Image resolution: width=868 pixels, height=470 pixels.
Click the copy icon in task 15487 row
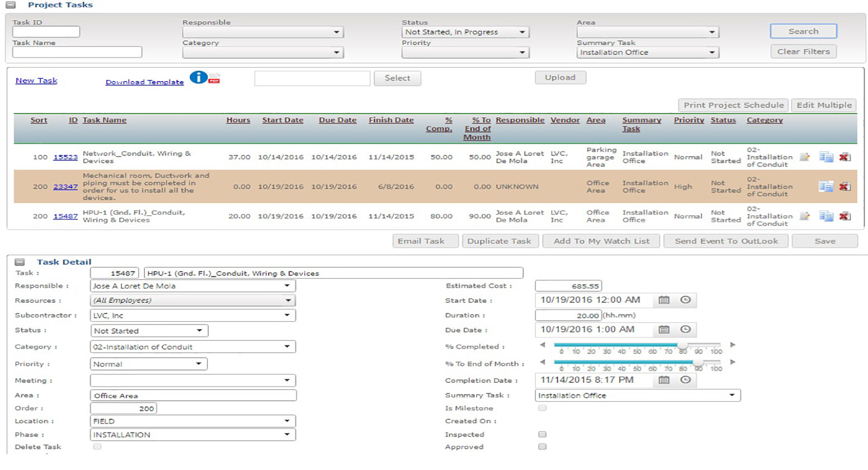[826, 216]
